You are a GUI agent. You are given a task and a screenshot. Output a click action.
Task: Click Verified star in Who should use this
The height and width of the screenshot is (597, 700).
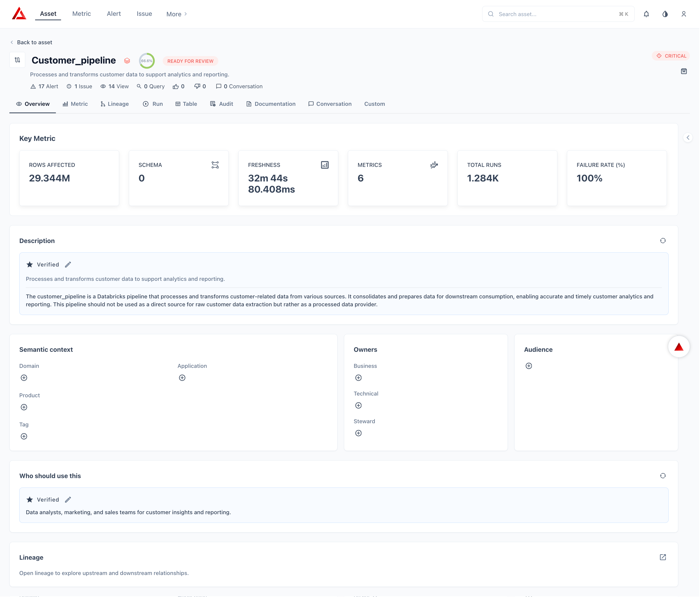(30, 500)
